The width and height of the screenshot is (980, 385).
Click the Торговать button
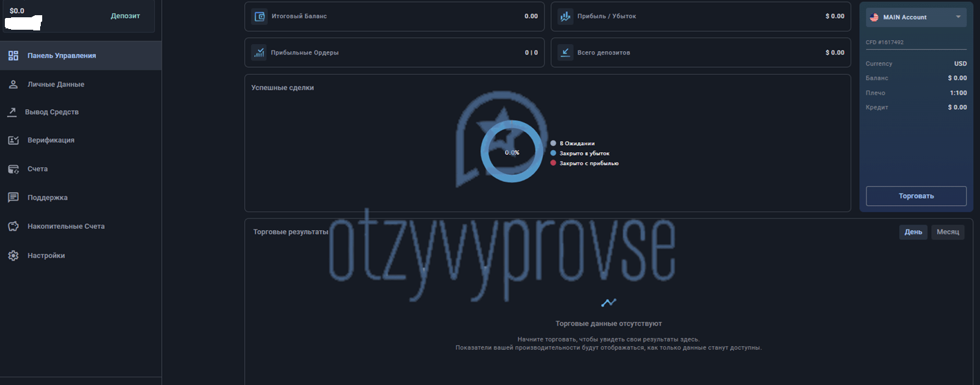[916, 196]
